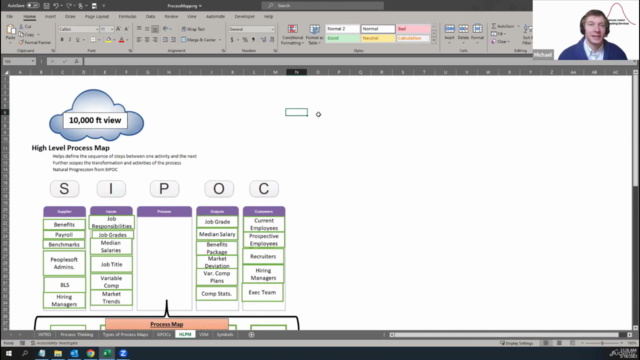Insert cells using Insert button

click(x=449, y=33)
